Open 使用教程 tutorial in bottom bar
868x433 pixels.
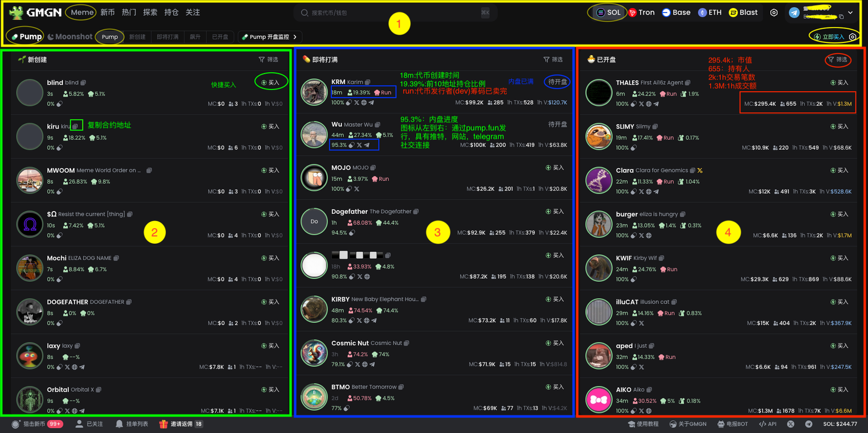(643, 424)
